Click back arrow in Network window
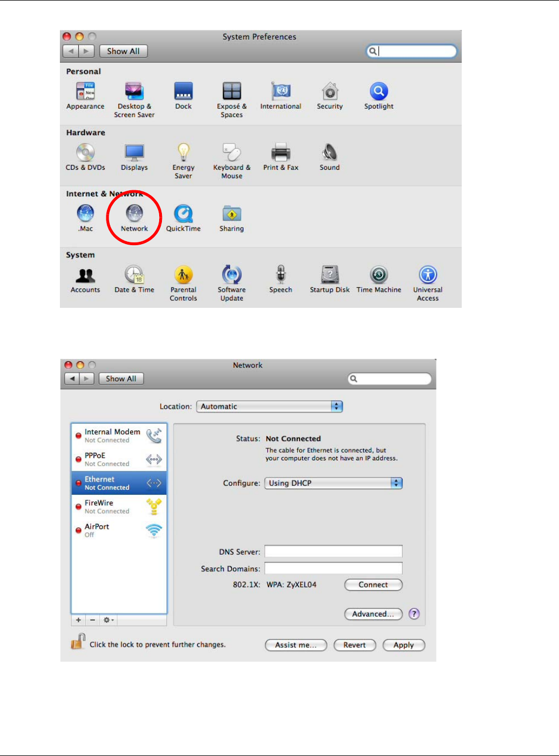Viewport: 559px width, 756px height. pyautogui.click(x=73, y=378)
